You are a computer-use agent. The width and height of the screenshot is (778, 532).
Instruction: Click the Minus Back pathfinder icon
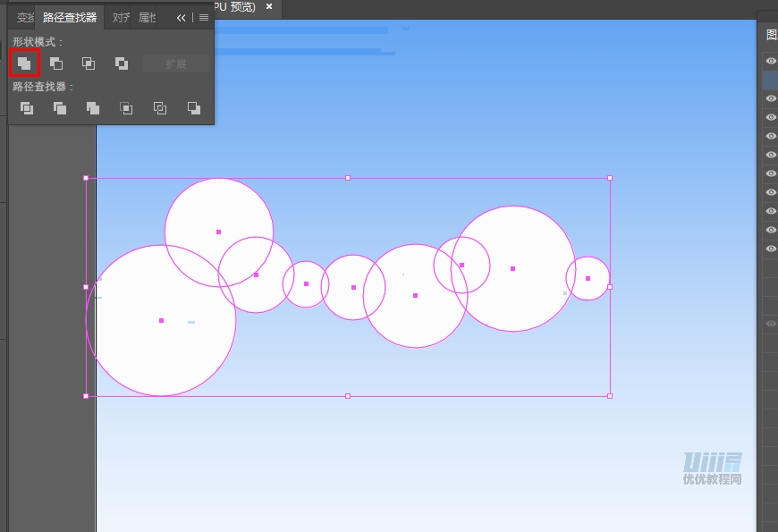coord(194,108)
